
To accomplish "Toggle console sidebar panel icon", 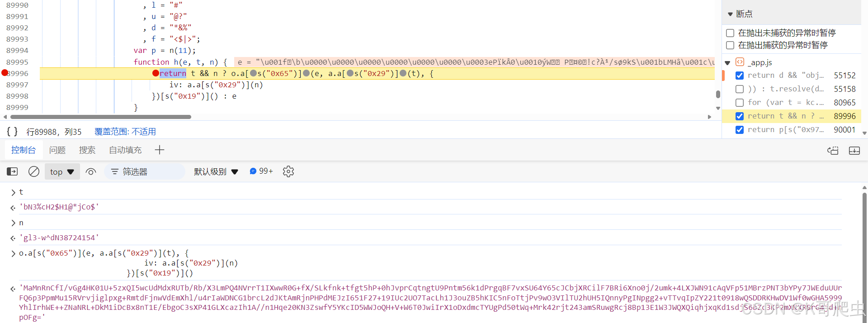I will pyautogui.click(x=12, y=171).
